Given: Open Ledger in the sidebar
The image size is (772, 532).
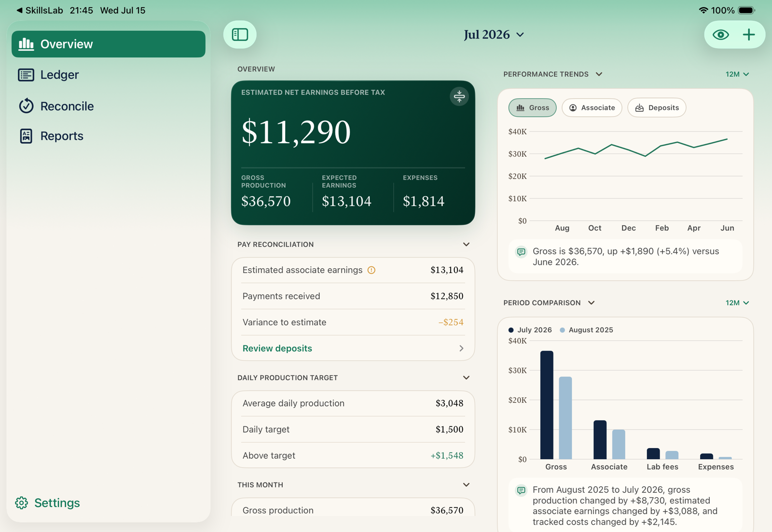Looking at the screenshot, I should click(x=109, y=75).
